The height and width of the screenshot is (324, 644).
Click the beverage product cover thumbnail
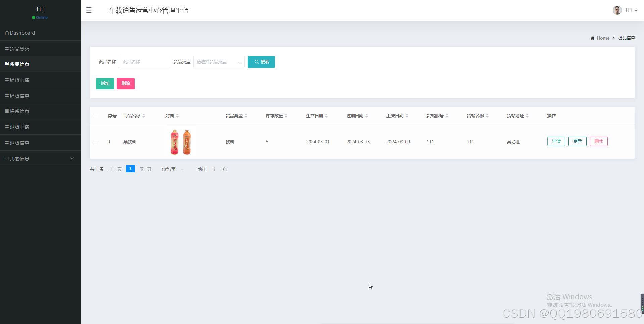pyautogui.click(x=180, y=142)
